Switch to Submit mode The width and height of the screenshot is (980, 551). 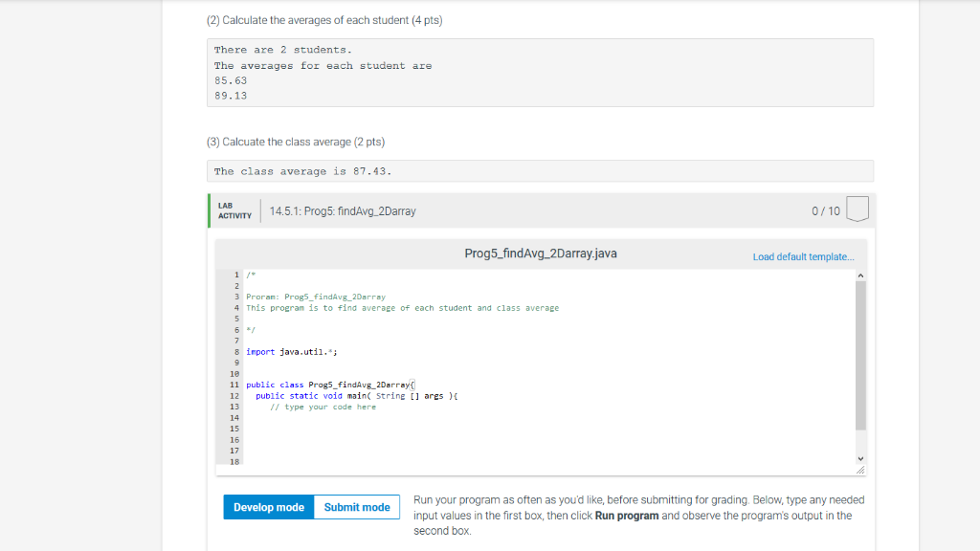pyautogui.click(x=357, y=507)
